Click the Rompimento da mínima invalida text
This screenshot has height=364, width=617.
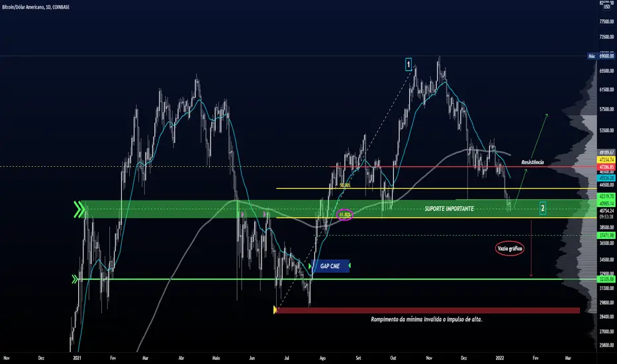tap(426, 319)
